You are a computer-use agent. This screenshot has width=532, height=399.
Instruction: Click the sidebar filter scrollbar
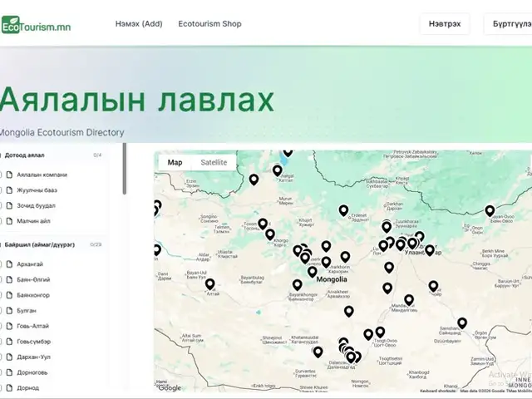(x=125, y=169)
